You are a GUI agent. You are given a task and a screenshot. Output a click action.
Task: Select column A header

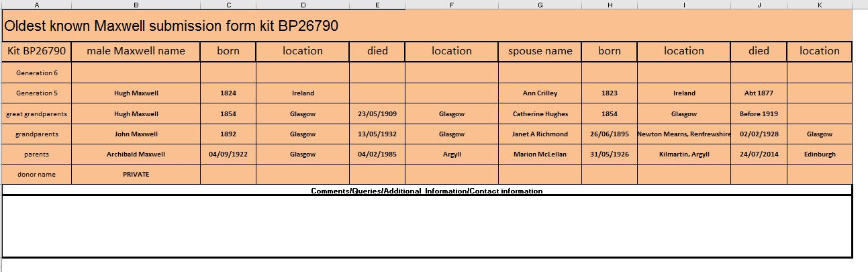pyautogui.click(x=36, y=5)
